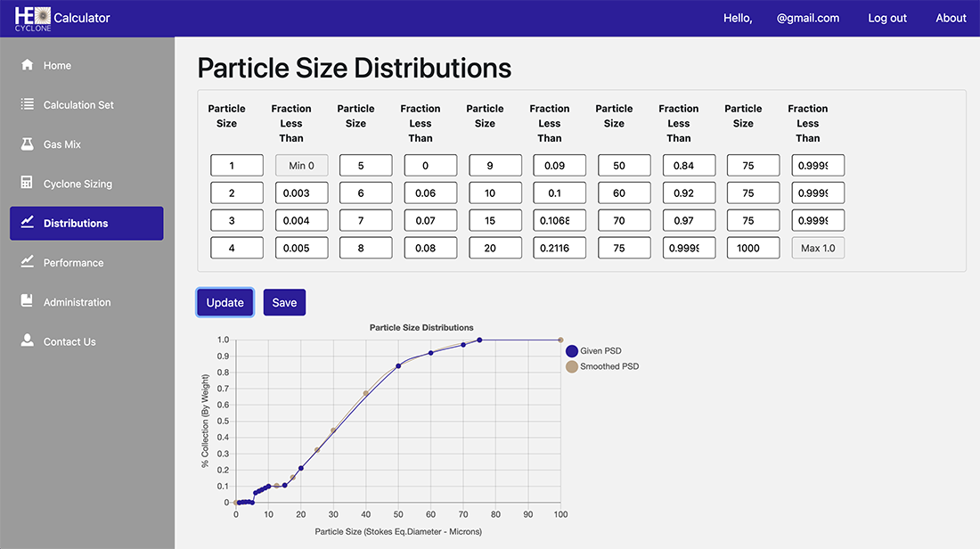Click the Cyclone Sizing calculator icon
The width and height of the screenshot is (980, 549).
[x=27, y=184]
